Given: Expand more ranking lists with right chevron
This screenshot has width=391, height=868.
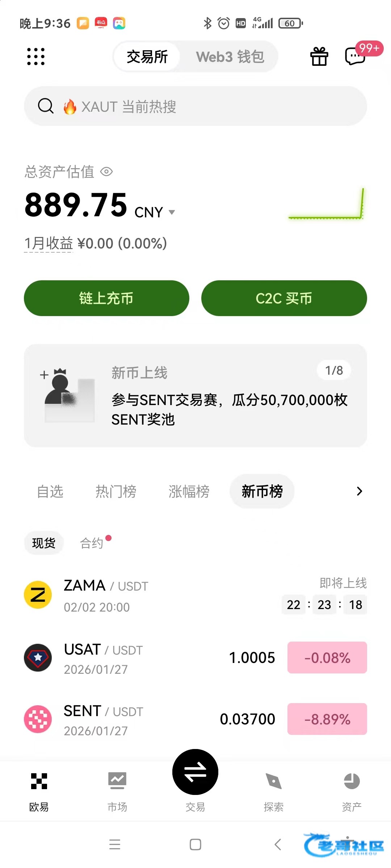Looking at the screenshot, I should click(359, 491).
